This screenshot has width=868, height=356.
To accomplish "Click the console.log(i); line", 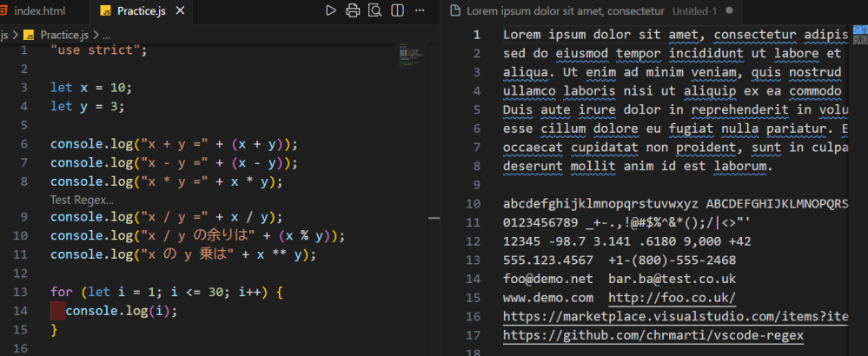I will [x=122, y=311].
